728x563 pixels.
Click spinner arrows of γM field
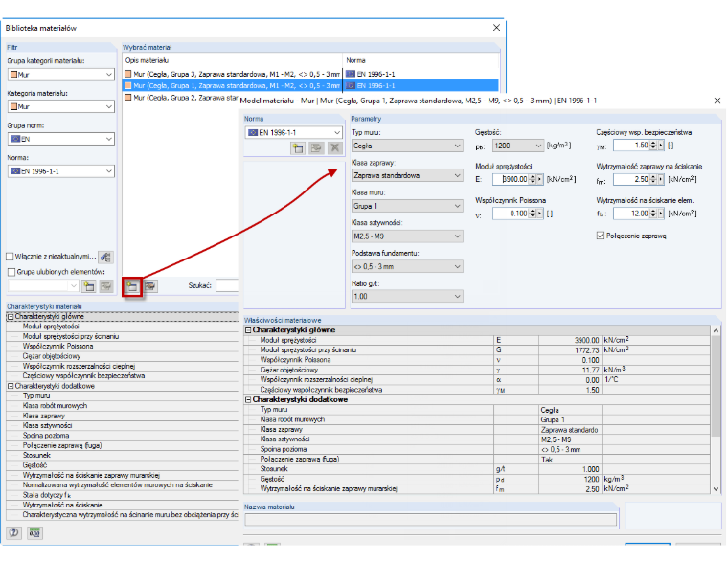click(x=653, y=146)
